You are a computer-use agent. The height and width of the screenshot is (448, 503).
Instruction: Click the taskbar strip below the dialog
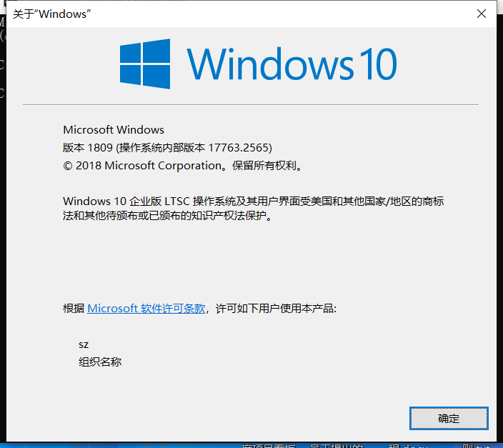[x=251, y=445]
